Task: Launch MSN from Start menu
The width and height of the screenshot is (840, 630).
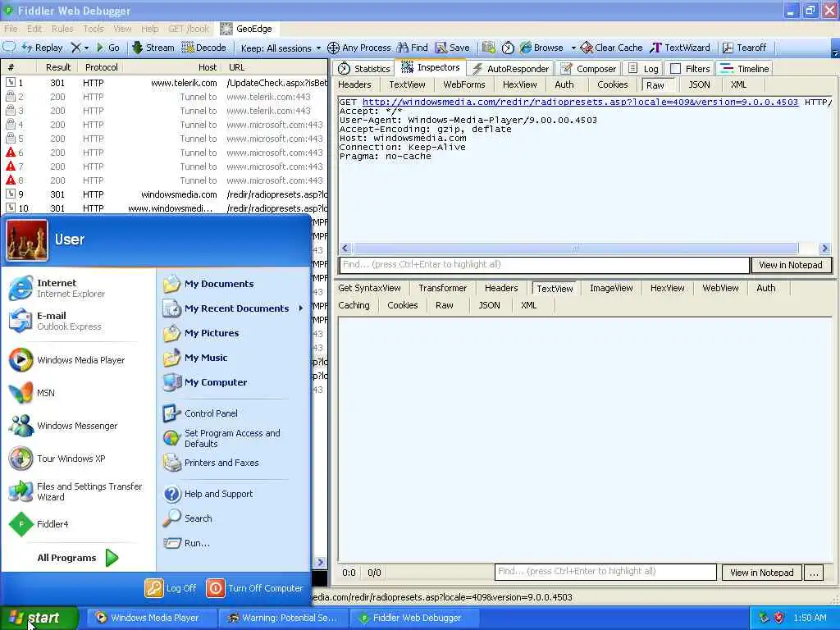Action: point(76,393)
